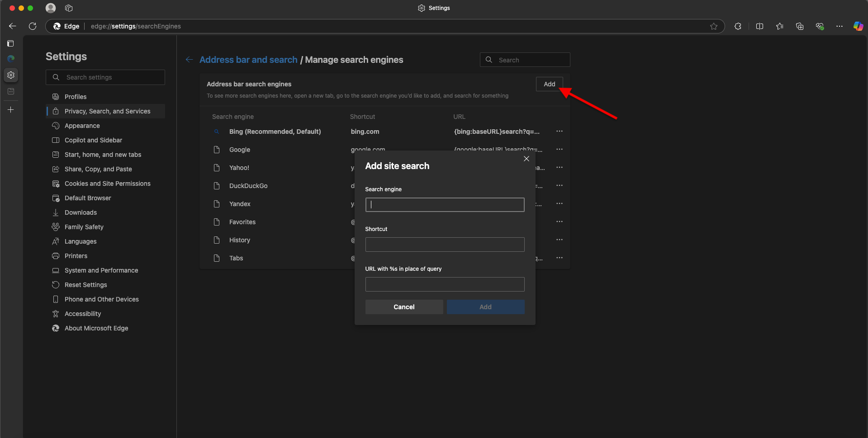Open the Profiles settings section
The height and width of the screenshot is (438, 868).
(x=105, y=97)
